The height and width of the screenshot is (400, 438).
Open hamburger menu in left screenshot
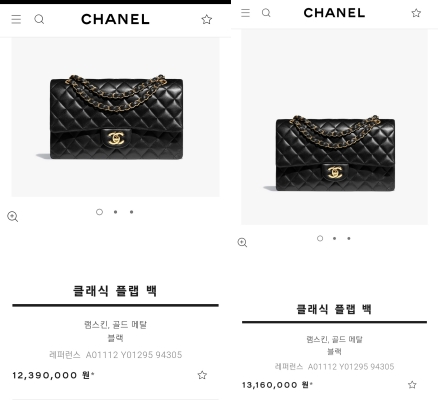coord(16,19)
